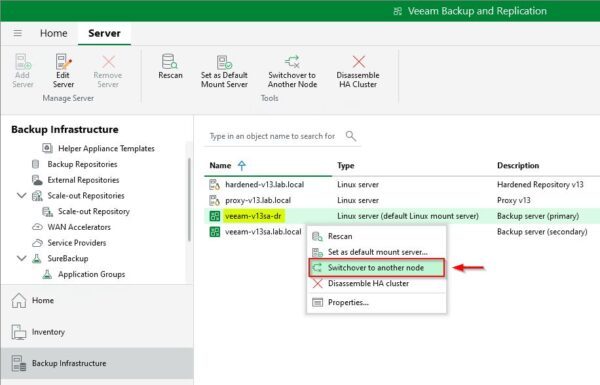
Task: Click the Linux server type of hardened-v13 row
Action: [358, 184]
